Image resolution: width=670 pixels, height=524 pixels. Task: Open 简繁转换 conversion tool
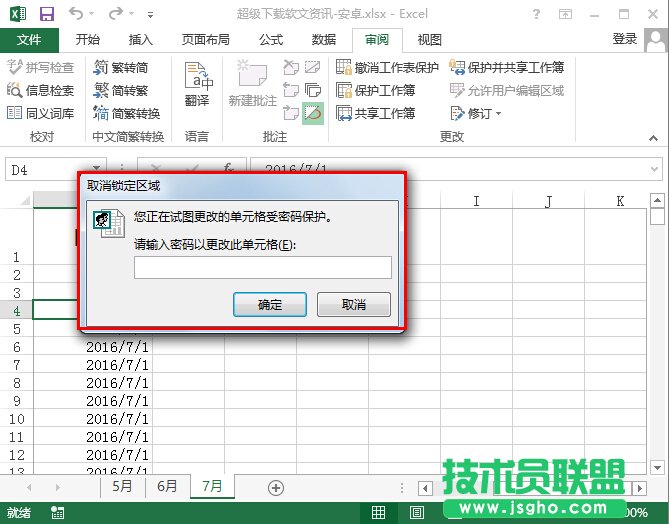point(126,113)
